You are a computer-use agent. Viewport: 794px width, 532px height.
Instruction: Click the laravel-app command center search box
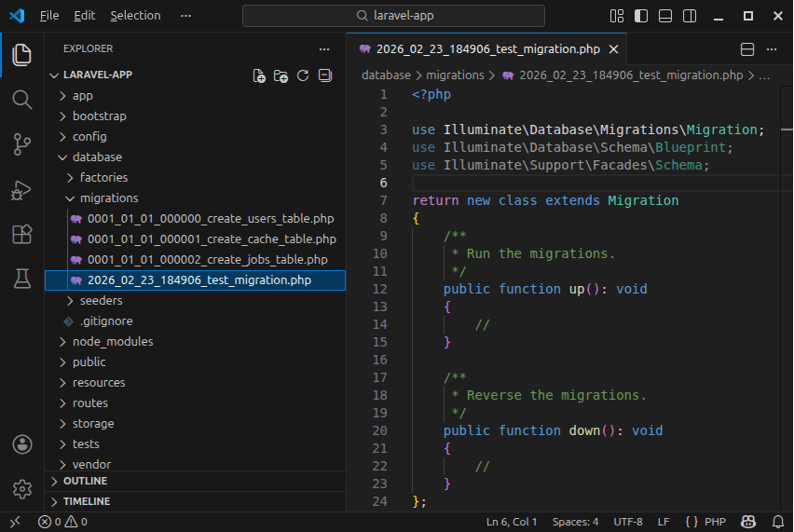[393, 16]
